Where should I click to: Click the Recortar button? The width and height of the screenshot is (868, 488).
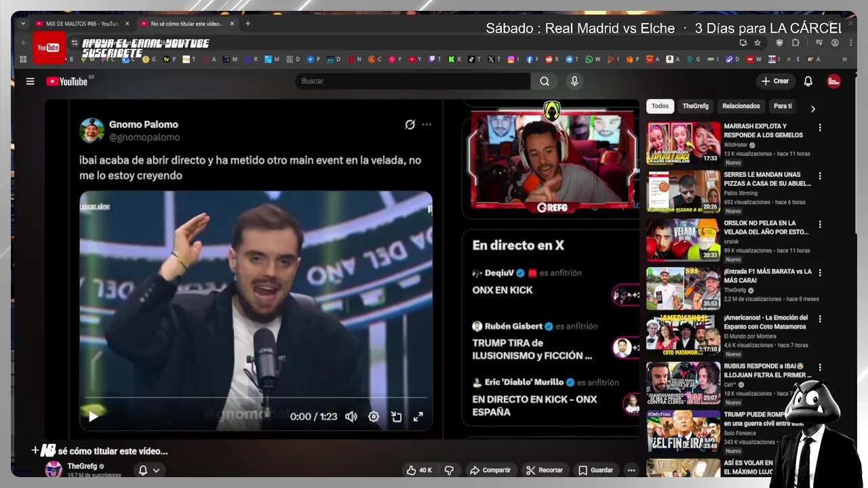545,470
